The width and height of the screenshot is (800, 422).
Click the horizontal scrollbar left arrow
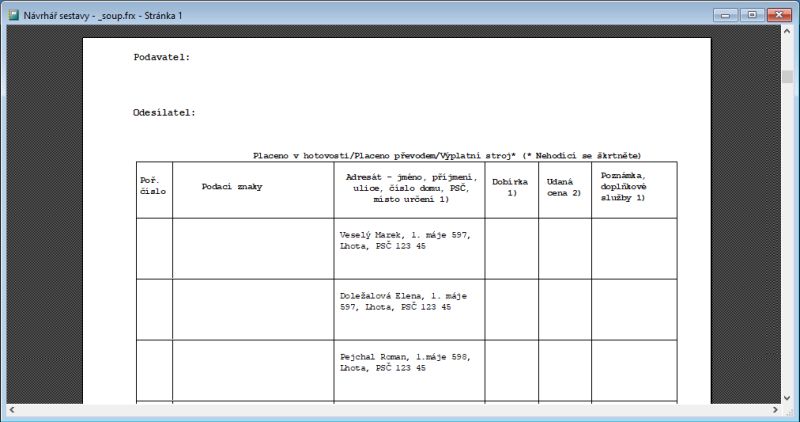coord(11,411)
